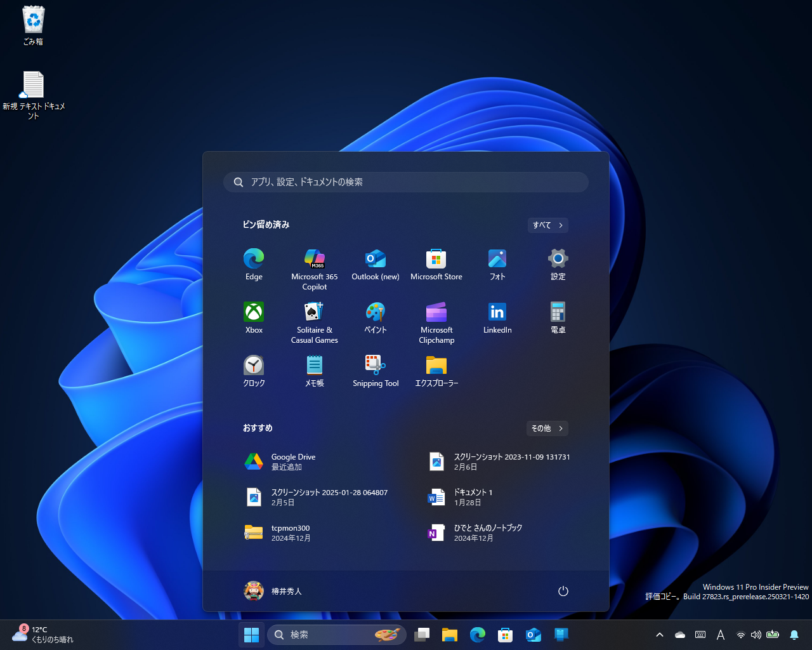Screen dimensions: 812x650
Task: Select 新規 テキスト ドキュメント on desktop
Action: point(34,95)
